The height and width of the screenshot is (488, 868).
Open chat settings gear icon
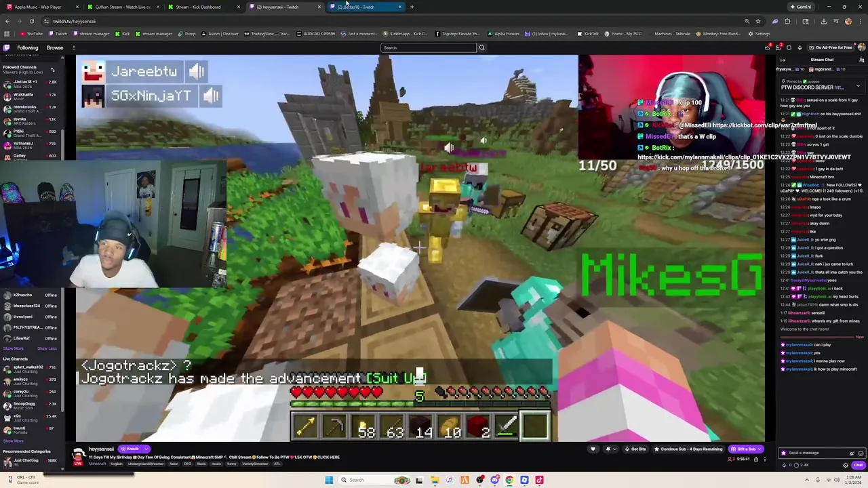click(x=845, y=465)
